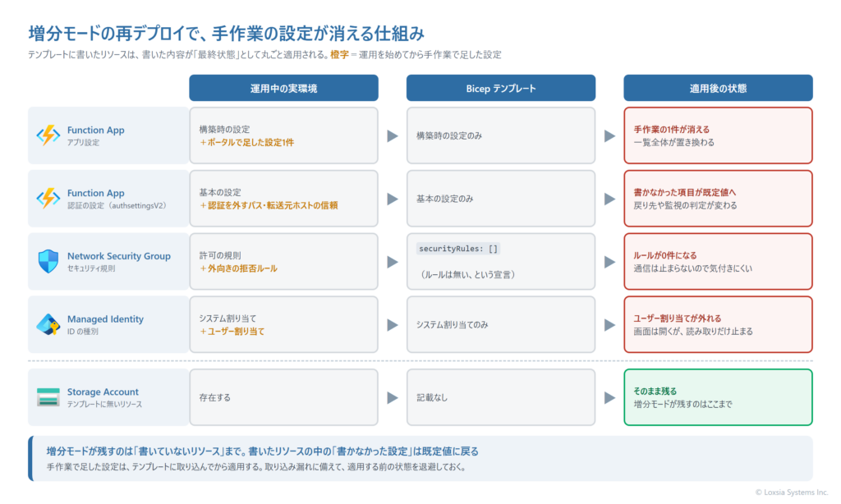Screen dimensions: 841x504
Task: Click the orange word 橙字 in the subtitle
Action: 339,55
